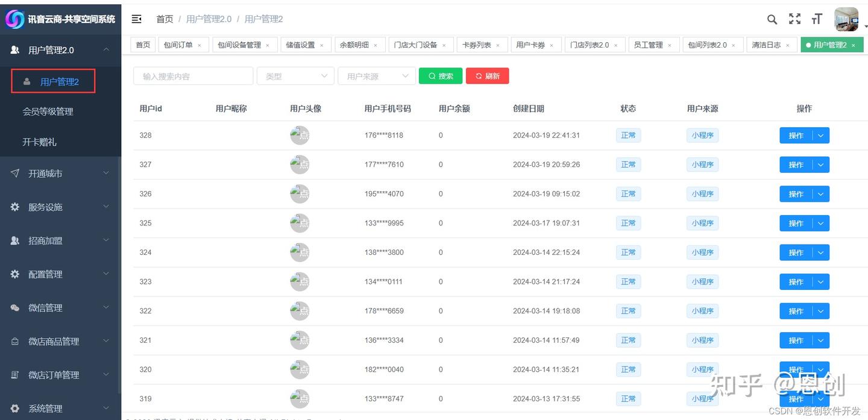This screenshot has width=868, height=420.
Task: Click avatar image of user 328
Action: [x=300, y=136]
